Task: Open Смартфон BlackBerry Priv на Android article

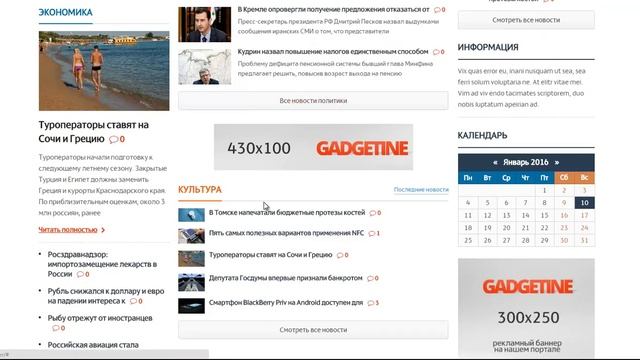Action: [286, 302]
